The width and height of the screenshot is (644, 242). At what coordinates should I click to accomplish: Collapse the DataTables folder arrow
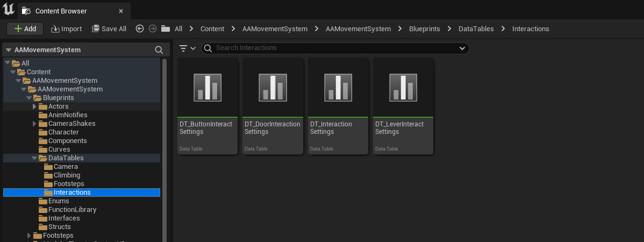(34, 158)
